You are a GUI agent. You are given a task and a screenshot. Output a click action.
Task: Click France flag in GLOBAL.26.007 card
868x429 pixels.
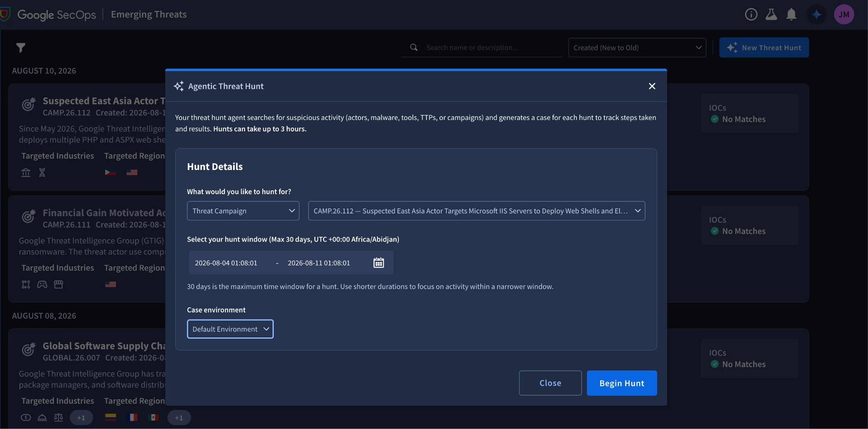pyautogui.click(x=132, y=418)
